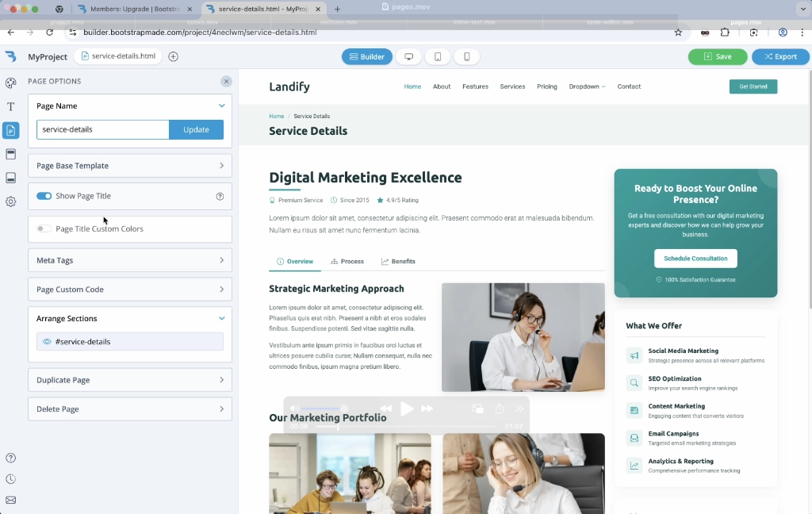Toggle the Show Page Title switch
The width and height of the screenshot is (812, 514).
click(x=44, y=196)
